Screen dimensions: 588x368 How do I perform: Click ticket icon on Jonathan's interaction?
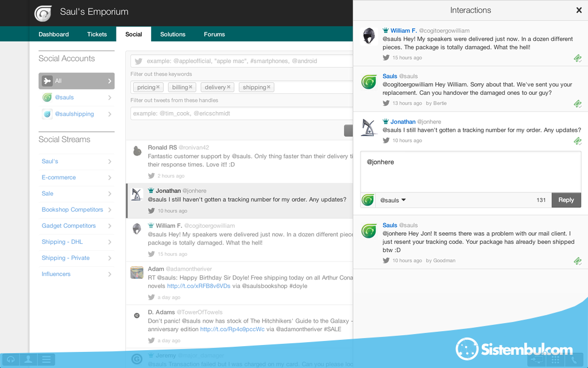pyautogui.click(x=578, y=141)
